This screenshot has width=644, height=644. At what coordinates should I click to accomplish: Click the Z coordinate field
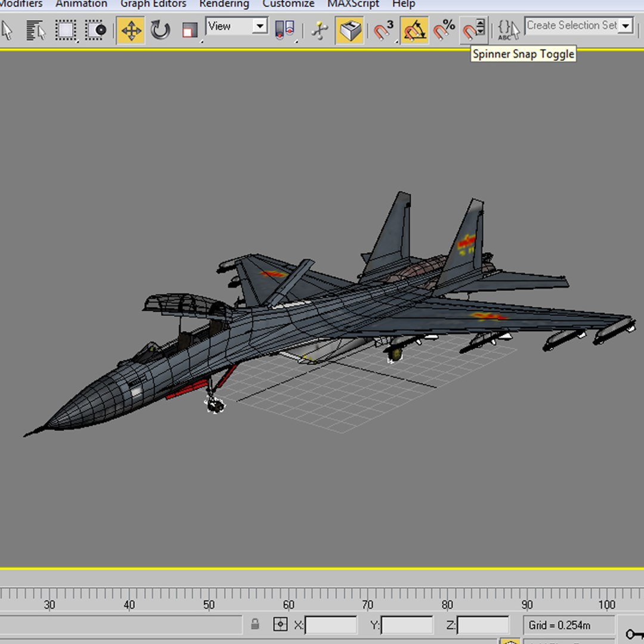click(x=482, y=625)
